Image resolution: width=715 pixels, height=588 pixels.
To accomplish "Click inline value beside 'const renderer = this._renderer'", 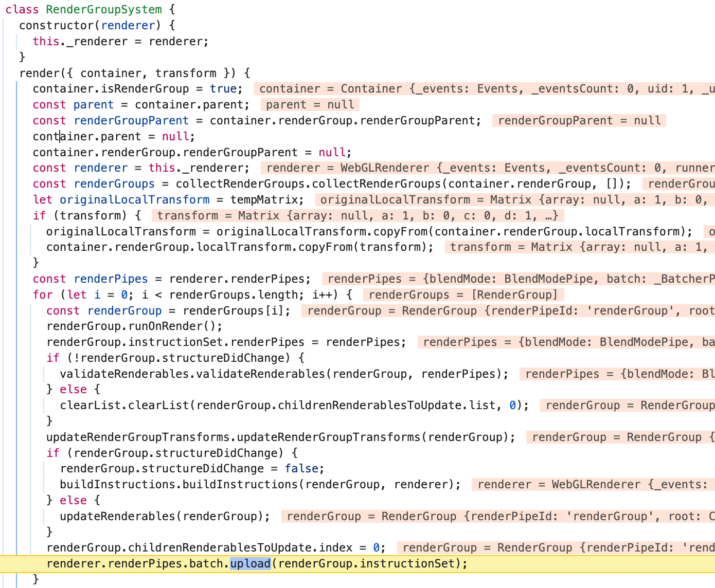I will click(x=488, y=168).
